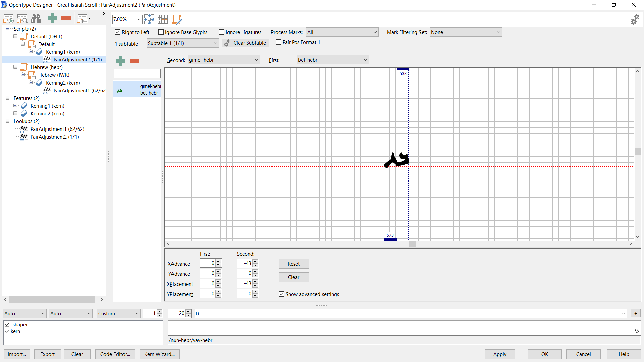Click the Kerning2 feature icon under Features
Screen dimensions: 644x362
[24, 113]
